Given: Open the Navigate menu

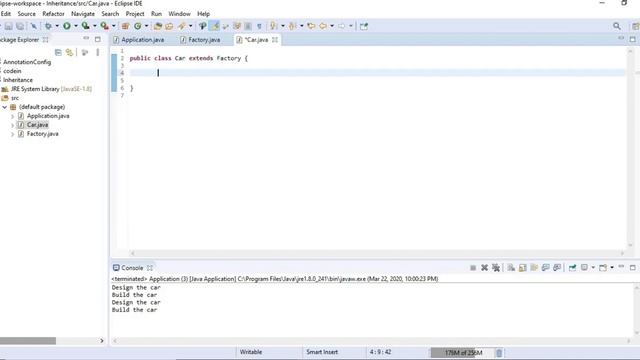Looking at the screenshot, I should pos(83,14).
